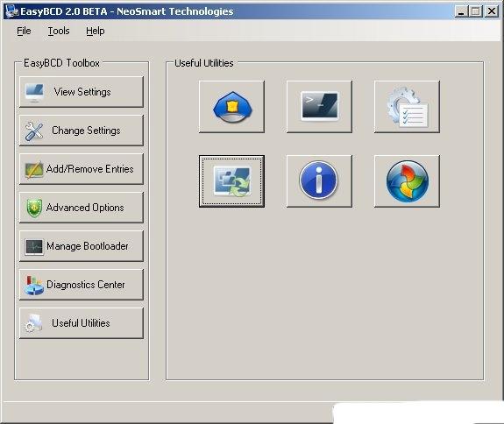Open View Settings in the toolbox
This screenshot has height=424, width=504.
[x=82, y=92]
